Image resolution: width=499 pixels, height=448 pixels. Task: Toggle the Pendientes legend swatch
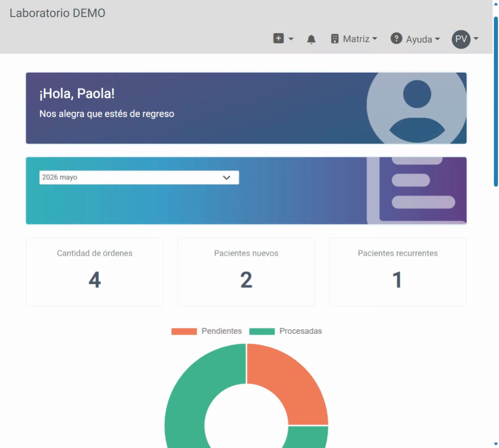coord(184,331)
